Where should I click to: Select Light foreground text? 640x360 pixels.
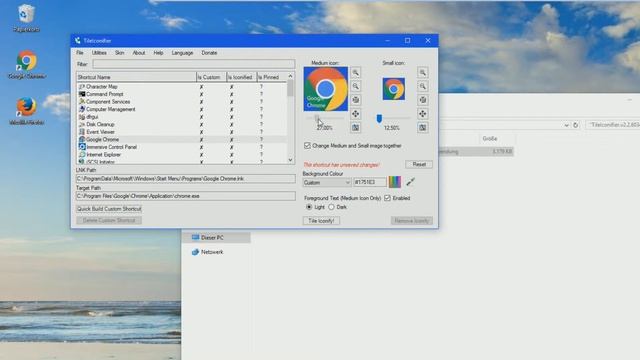[x=309, y=207]
